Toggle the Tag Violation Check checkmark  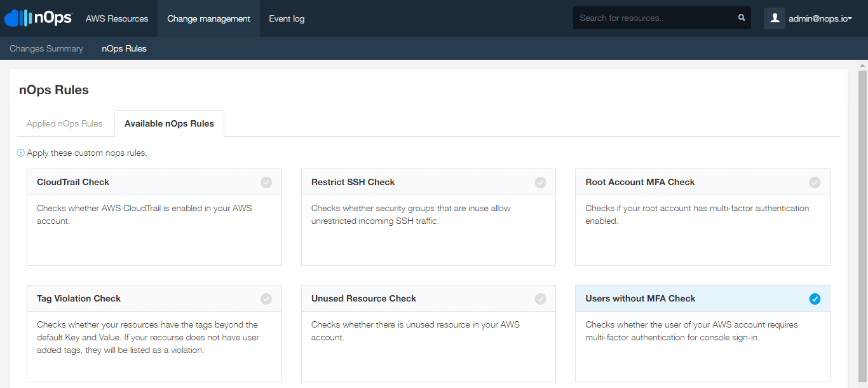(x=266, y=299)
